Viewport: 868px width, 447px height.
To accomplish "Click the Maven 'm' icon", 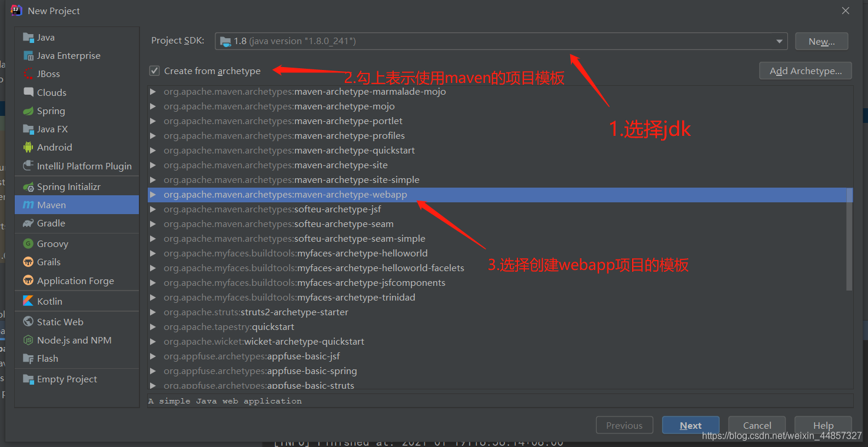I will pos(28,205).
